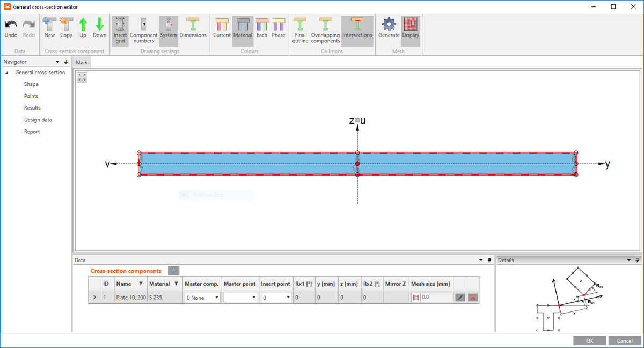Toggle Component numbers display
Image resolution: width=644 pixels, height=348 pixels.
(x=143, y=30)
